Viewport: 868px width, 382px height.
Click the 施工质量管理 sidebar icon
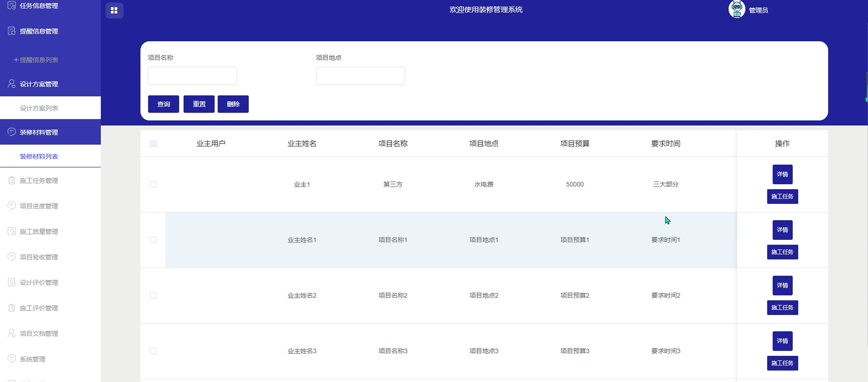[x=11, y=231]
